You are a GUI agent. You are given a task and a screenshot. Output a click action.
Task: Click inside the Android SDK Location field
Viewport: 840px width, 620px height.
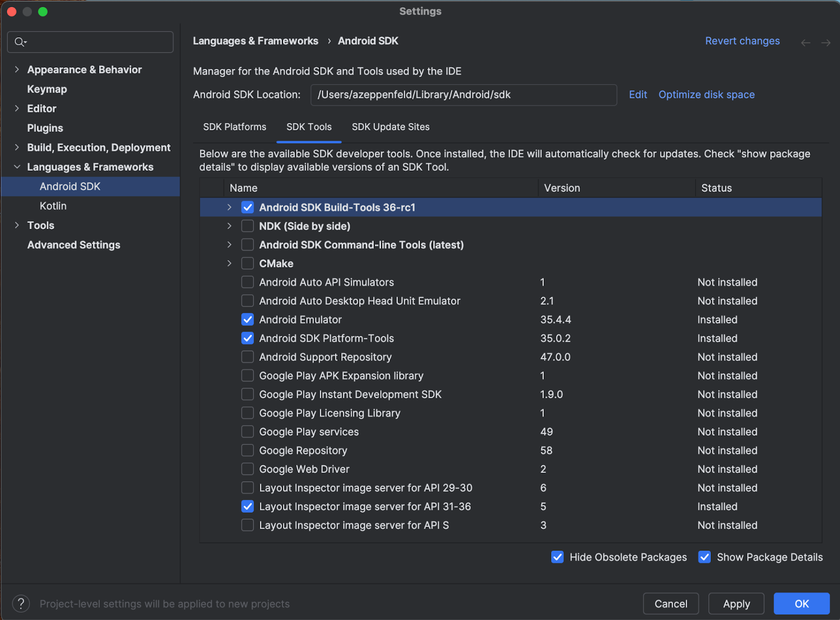463,95
